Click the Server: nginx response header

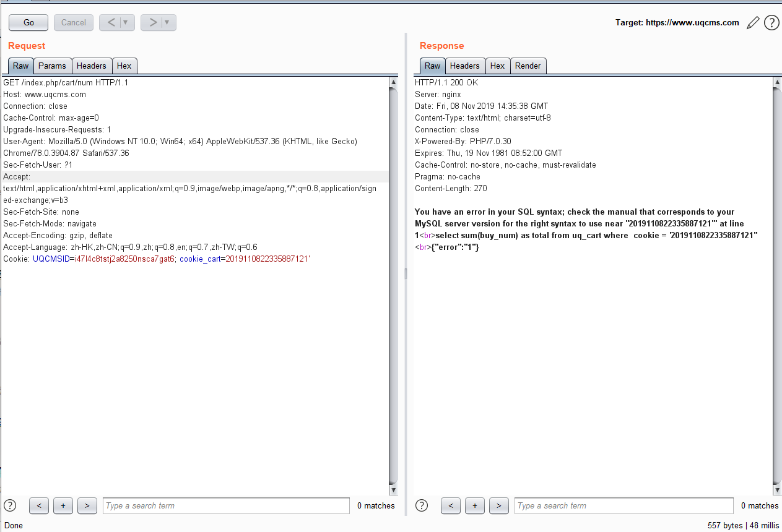pos(438,94)
